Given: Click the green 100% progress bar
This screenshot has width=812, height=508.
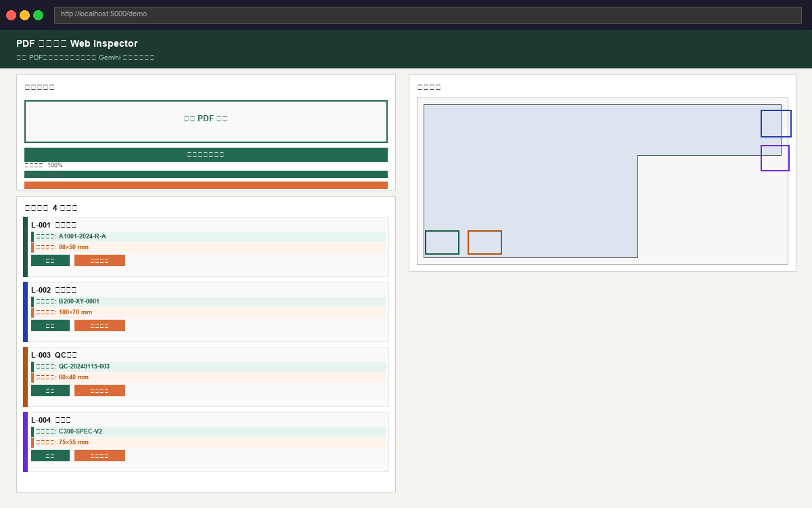Looking at the screenshot, I should click(x=206, y=174).
